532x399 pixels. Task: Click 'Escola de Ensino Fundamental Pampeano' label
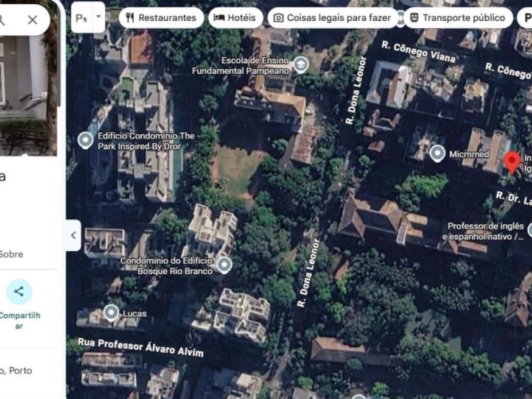click(240, 66)
